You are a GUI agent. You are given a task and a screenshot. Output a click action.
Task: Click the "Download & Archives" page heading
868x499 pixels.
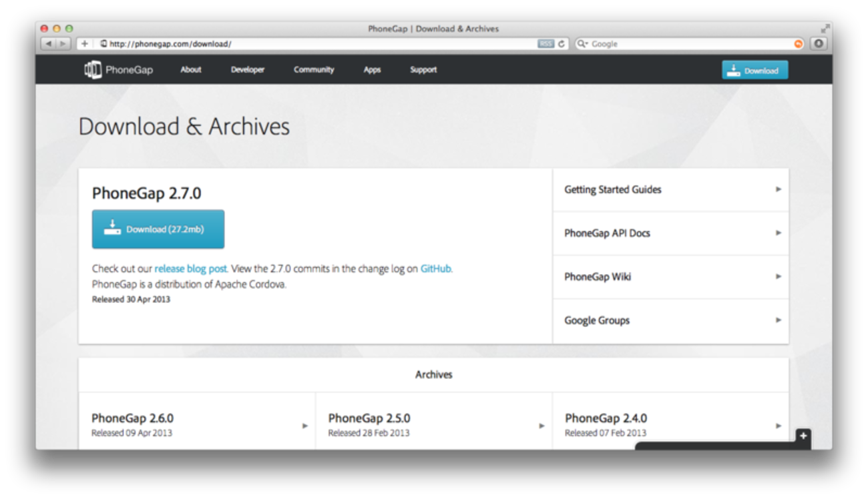point(184,127)
